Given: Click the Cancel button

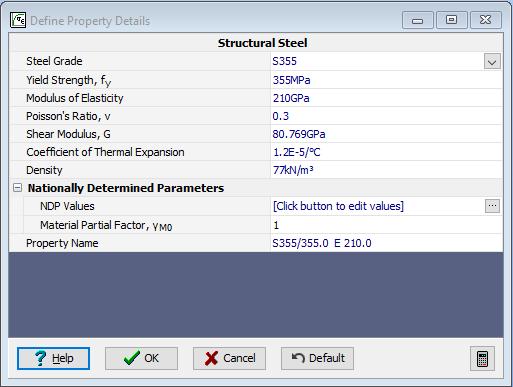Looking at the screenshot, I should point(229,358).
